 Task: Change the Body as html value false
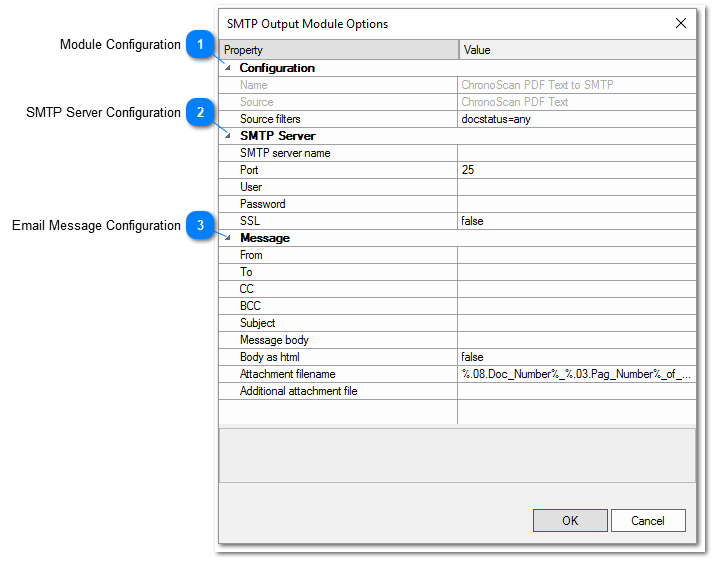[x=576, y=357]
